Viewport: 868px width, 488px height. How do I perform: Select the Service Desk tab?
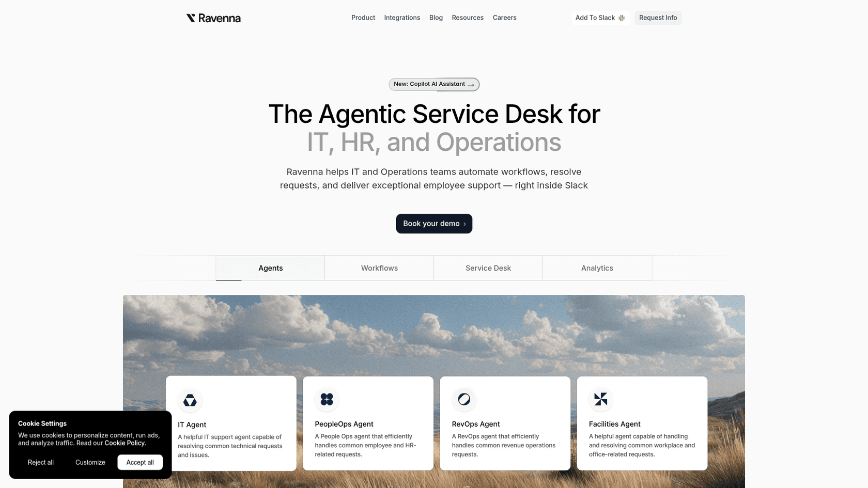coord(488,268)
